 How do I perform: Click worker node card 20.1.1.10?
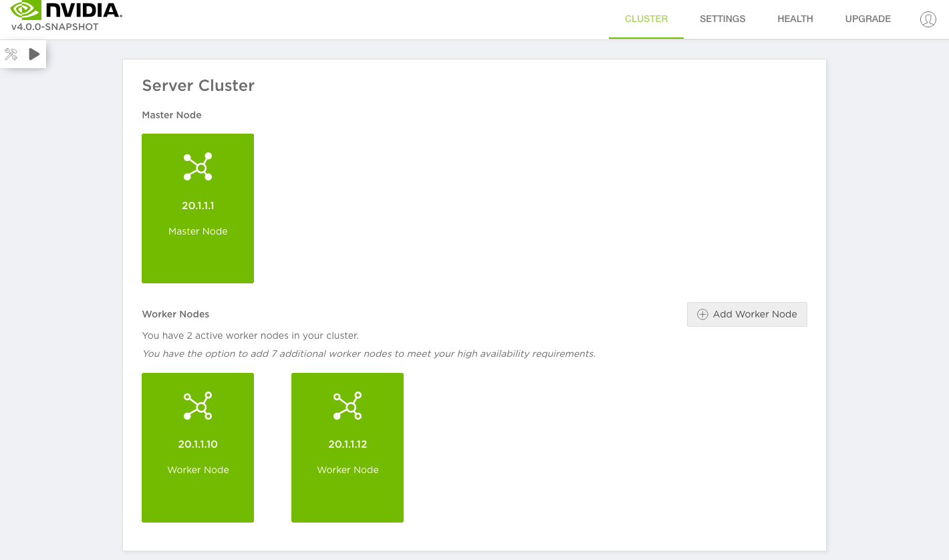pyautogui.click(x=198, y=447)
